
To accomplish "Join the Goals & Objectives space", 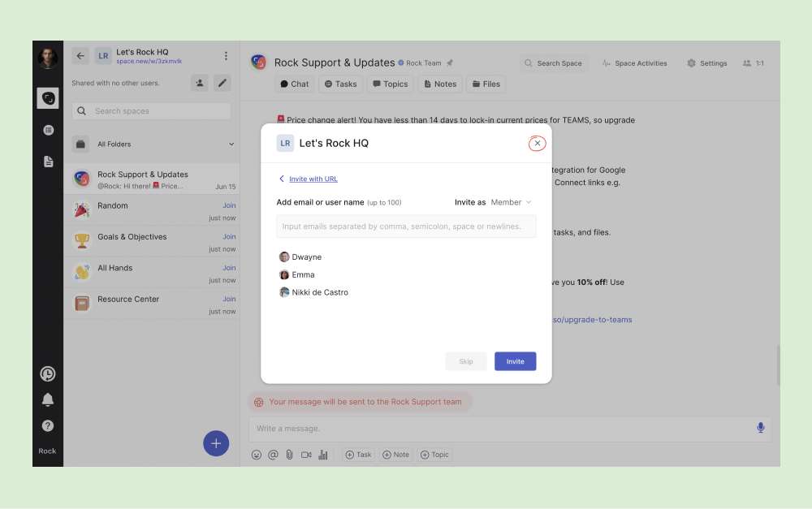I will pyautogui.click(x=229, y=236).
